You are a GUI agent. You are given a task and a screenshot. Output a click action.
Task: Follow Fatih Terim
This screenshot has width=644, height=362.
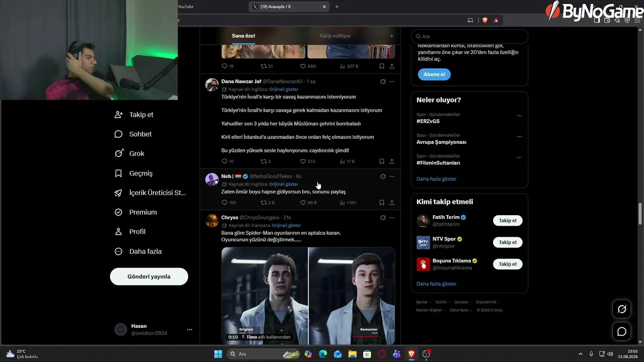point(508,221)
